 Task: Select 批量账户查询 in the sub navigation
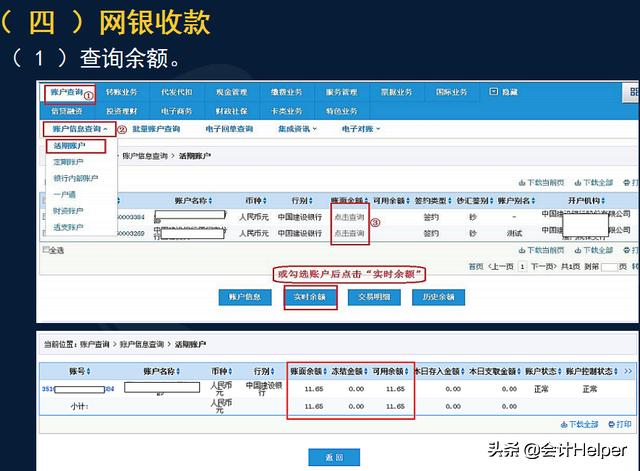[x=156, y=129]
